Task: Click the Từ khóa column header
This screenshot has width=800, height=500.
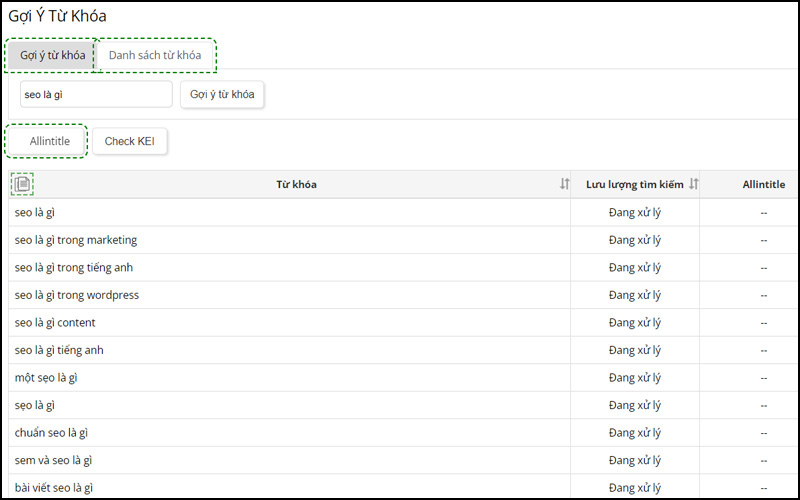Action: [x=296, y=185]
